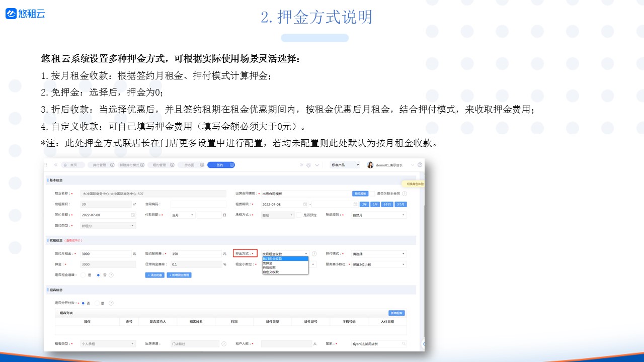This screenshot has height=362, width=644.
Task: Click the 签约月租金 input with 3000
Action: 106,254
